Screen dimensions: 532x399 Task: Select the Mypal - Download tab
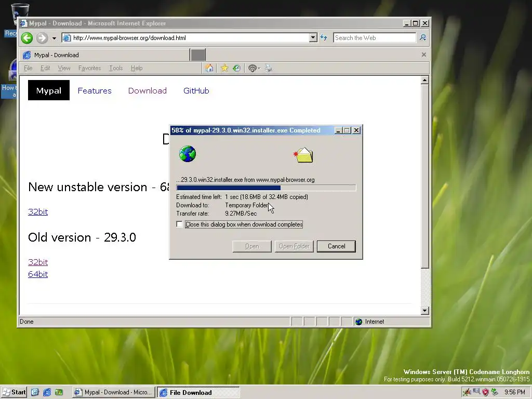(104, 55)
